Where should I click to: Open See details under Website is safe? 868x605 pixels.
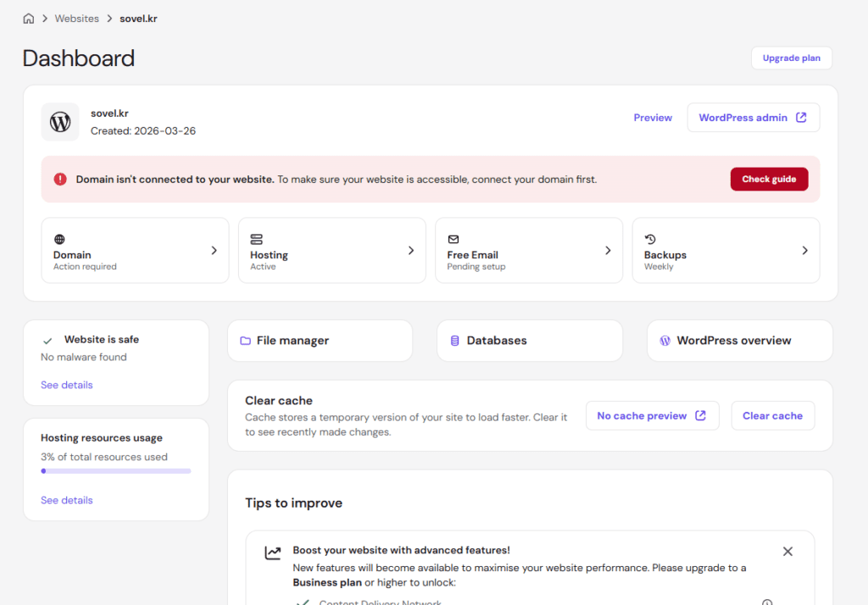[66, 385]
